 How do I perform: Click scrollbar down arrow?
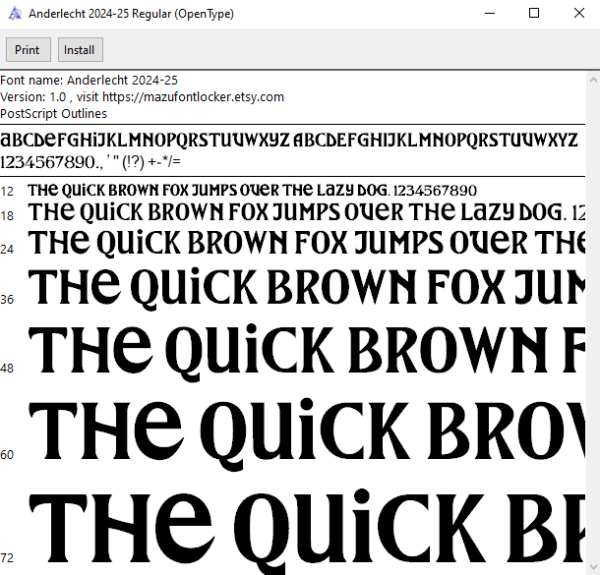click(593, 567)
